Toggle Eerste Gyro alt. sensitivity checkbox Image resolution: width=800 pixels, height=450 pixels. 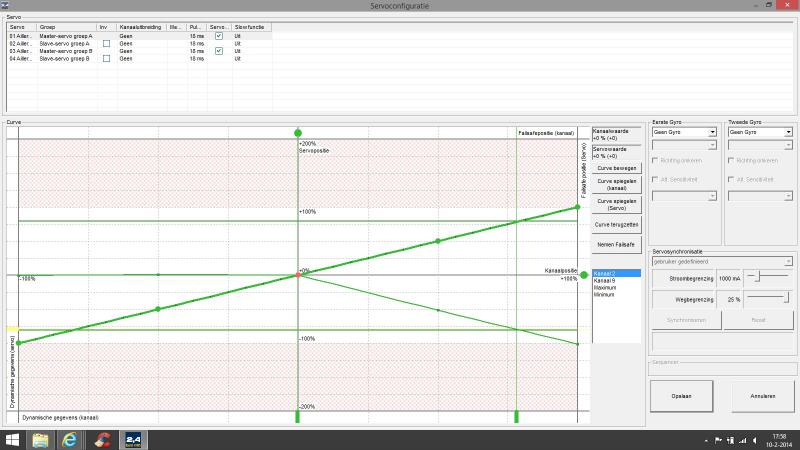[x=655, y=180]
